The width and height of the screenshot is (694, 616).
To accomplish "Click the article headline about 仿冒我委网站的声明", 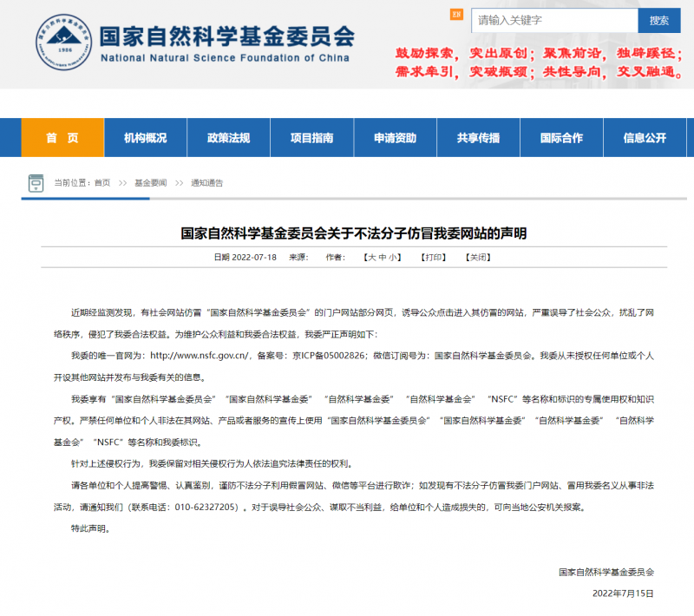I will pos(354,233).
